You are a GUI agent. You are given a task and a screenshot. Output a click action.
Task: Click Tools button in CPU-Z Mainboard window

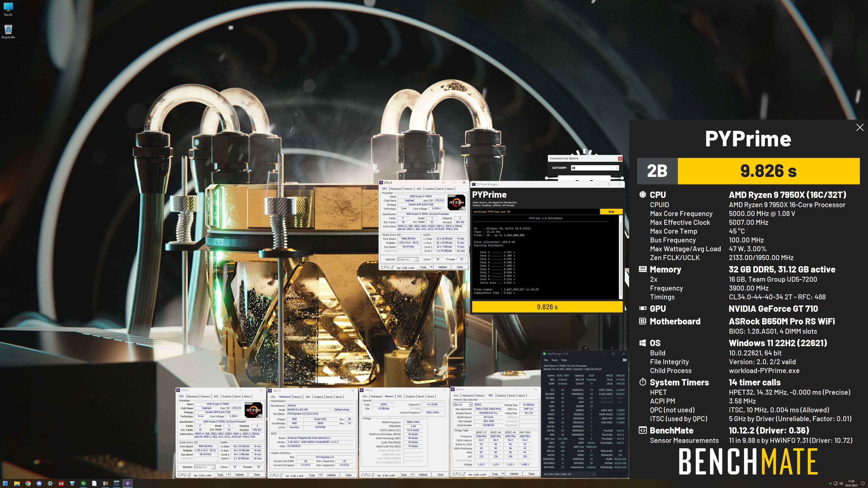pyautogui.click(x=312, y=475)
